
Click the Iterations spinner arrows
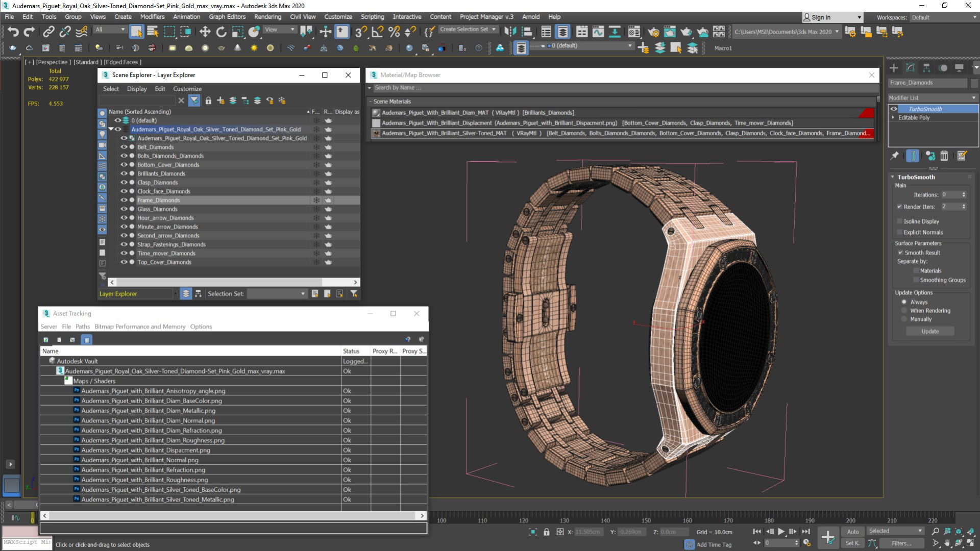(x=964, y=195)
